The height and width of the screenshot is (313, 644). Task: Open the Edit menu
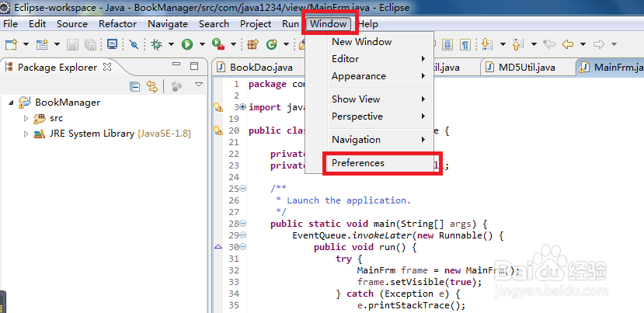click(x=37, y=24)
